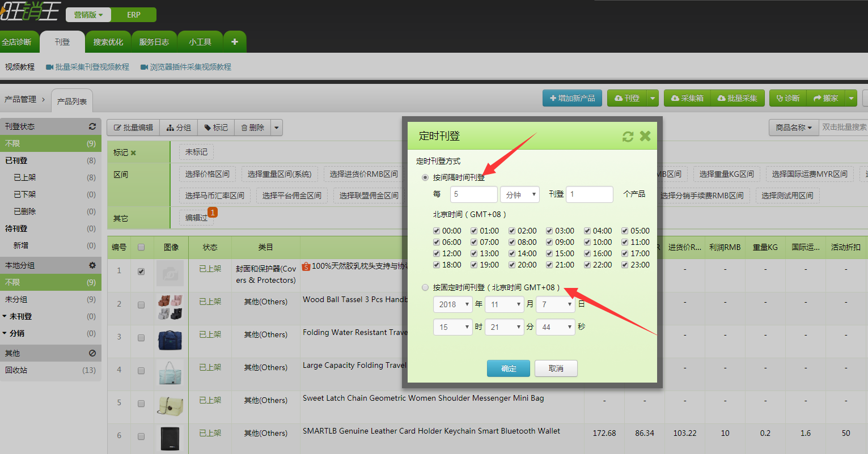Select 按固定时间刊登 radio option
The image size is (868, 454).
click(x=425, y=287)
